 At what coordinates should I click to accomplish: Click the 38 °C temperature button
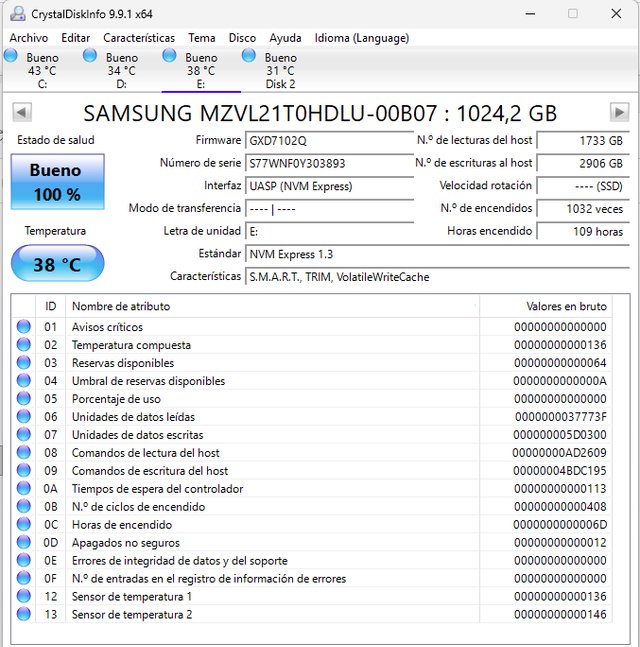pos(57,263)
